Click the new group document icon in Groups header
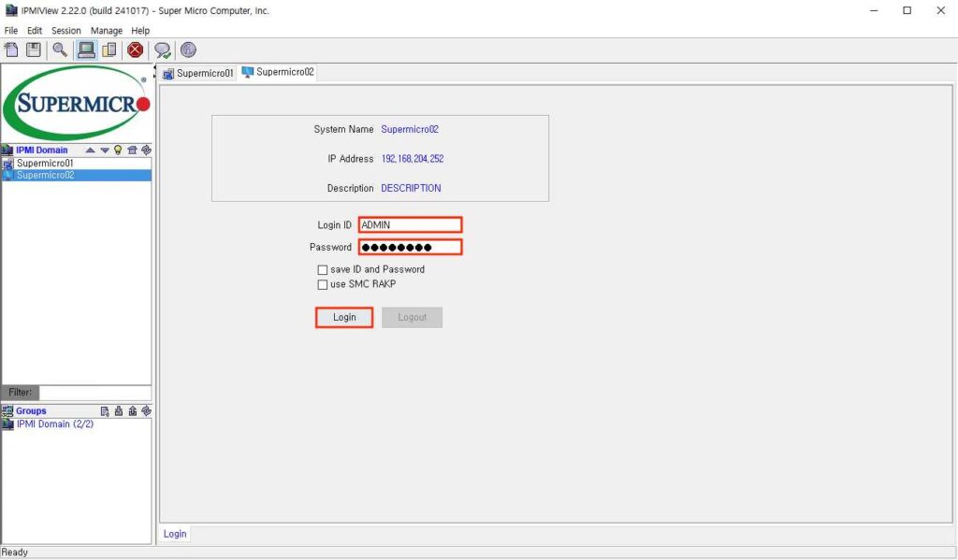 click(105, 411)
